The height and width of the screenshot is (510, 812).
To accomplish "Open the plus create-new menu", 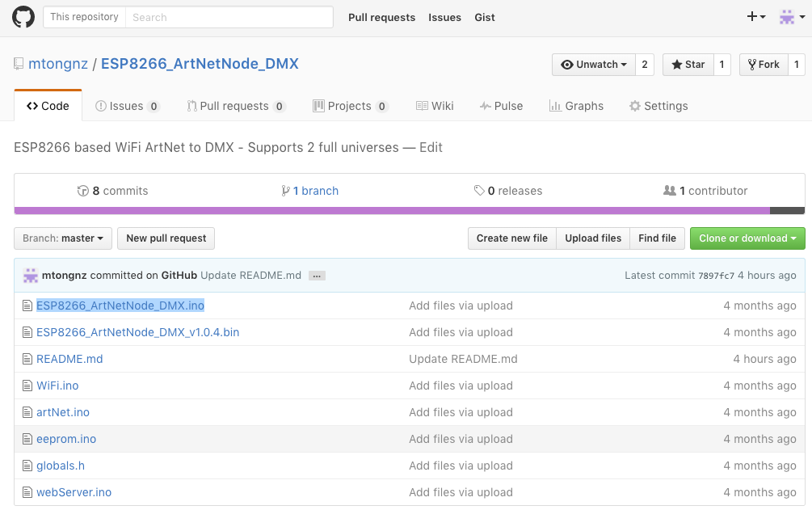I will point(756,17).
